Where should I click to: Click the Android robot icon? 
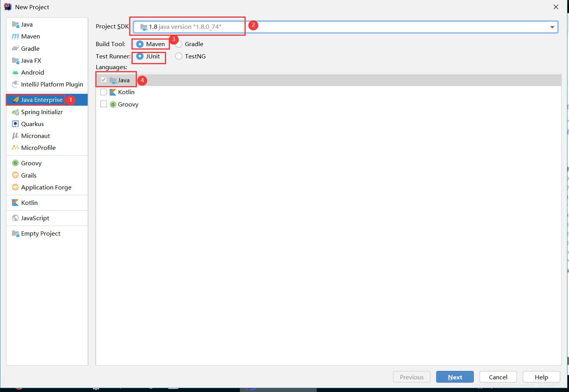click(15, 72)
